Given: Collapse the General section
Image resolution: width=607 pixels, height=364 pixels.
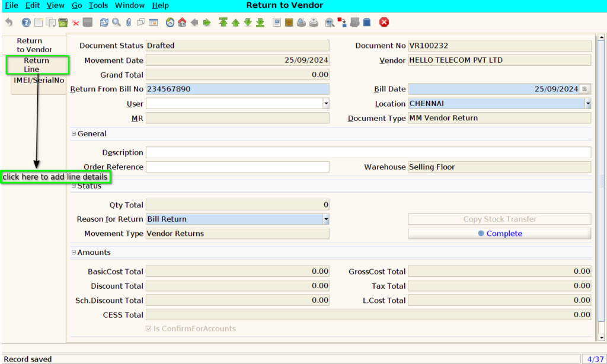Looking at the screenshot, I should (x=74, y=133).
